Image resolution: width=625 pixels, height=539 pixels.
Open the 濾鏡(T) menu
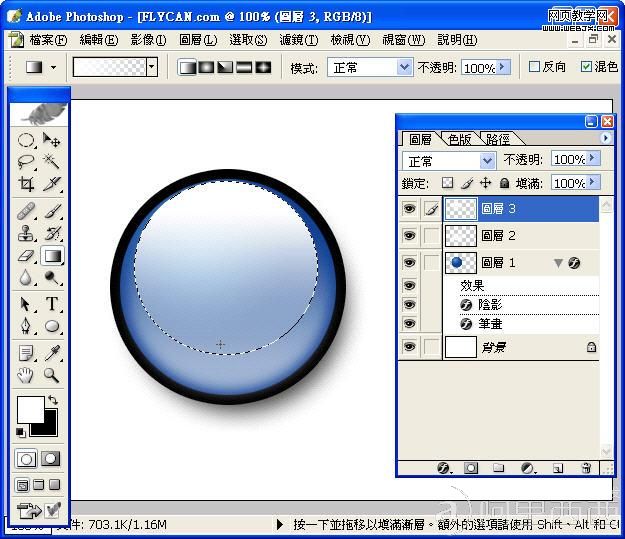point(299,40)
